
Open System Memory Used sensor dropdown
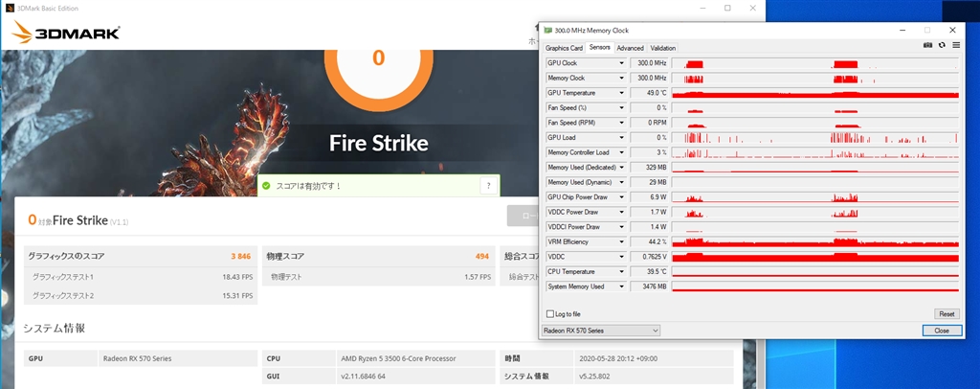pyautogui.click(x=622, y=286)
